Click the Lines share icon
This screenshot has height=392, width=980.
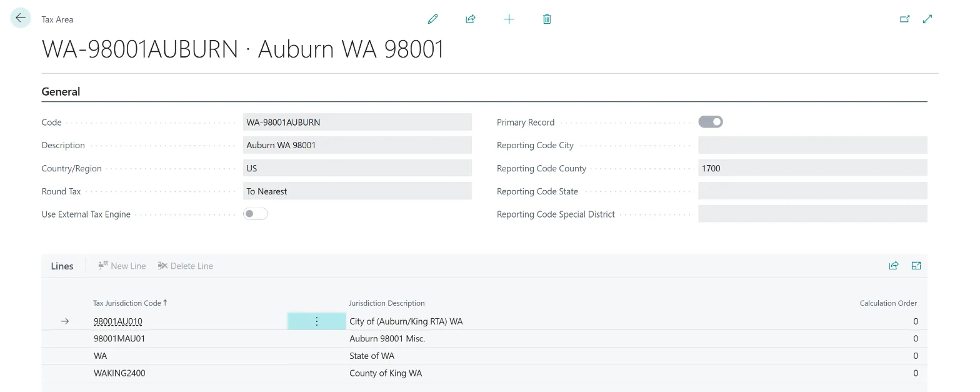click(894, 266)
